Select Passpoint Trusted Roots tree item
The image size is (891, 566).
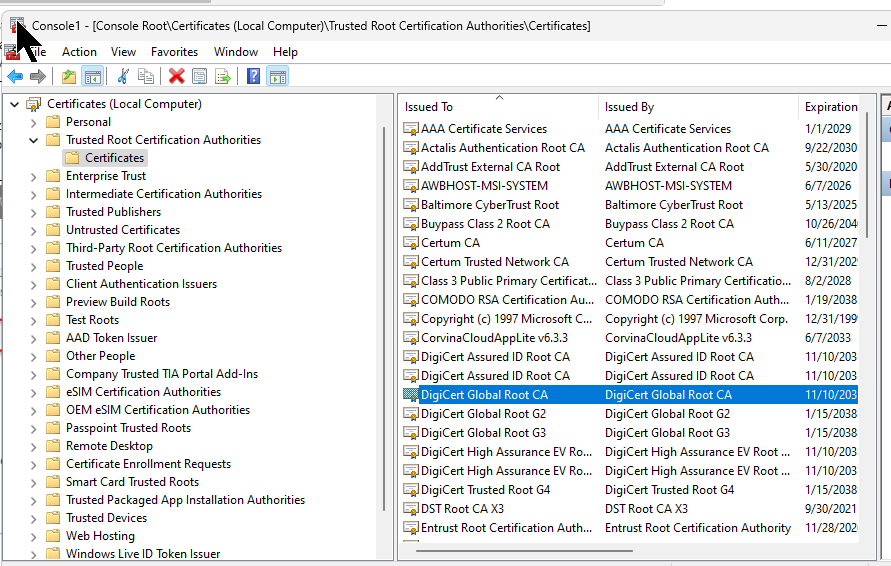click(128, 428)
